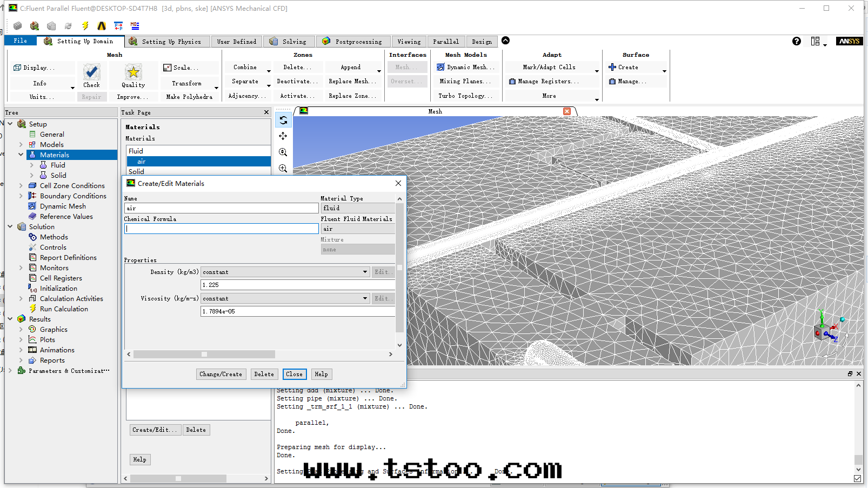Select the Pan view tool

coord(283,136)
